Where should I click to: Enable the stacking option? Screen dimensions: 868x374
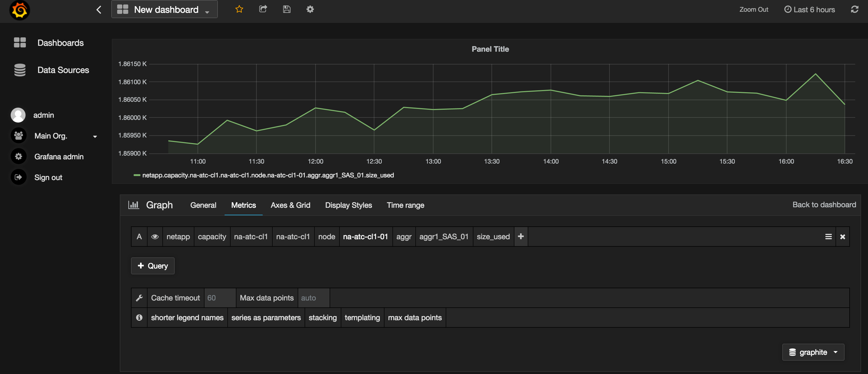322,317
